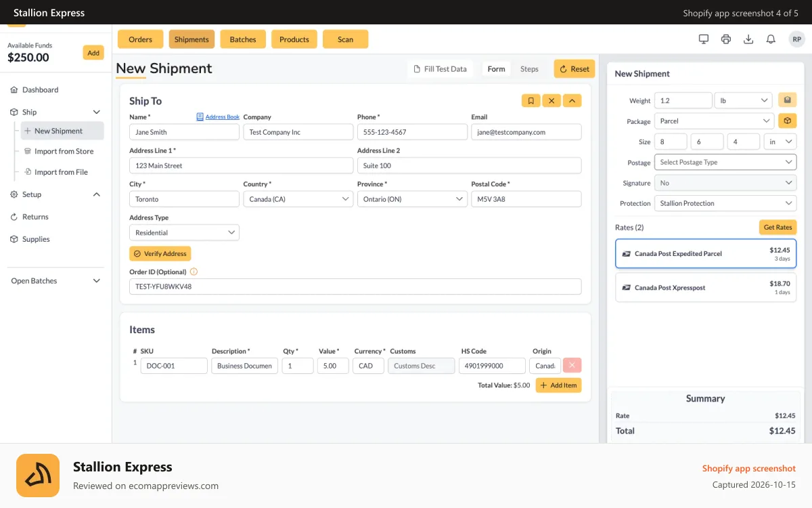Click the item Value field 5.00
The width and height of the screenshot is (812, 508).
coord(333,366)
